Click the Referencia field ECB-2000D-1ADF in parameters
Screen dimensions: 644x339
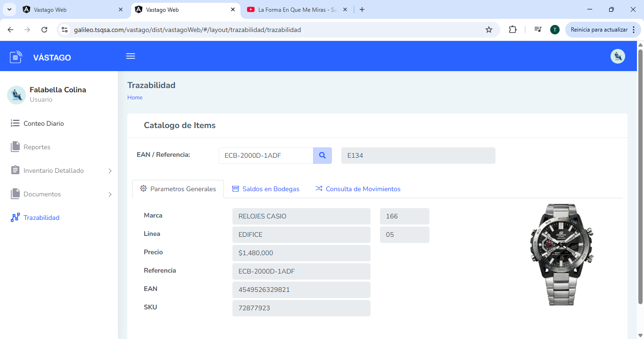pos(301,271)
